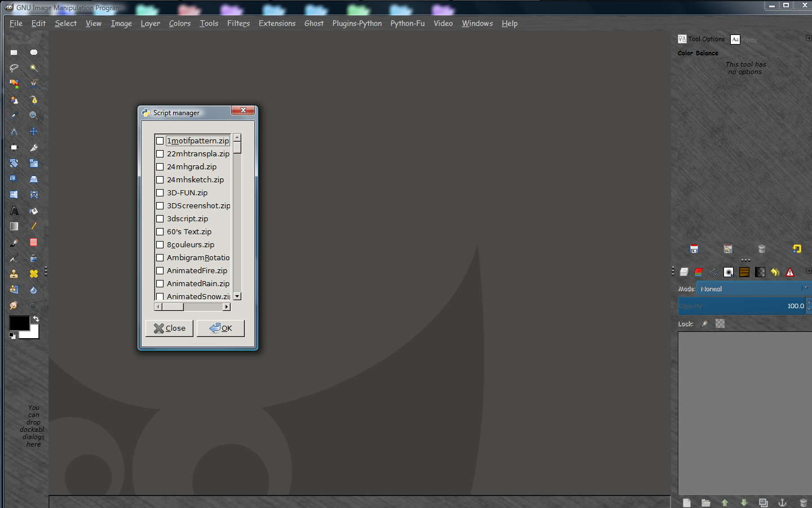Select the Paintbrush tool
The height and width of the screenshot is (508, 812).
(14, 242)
